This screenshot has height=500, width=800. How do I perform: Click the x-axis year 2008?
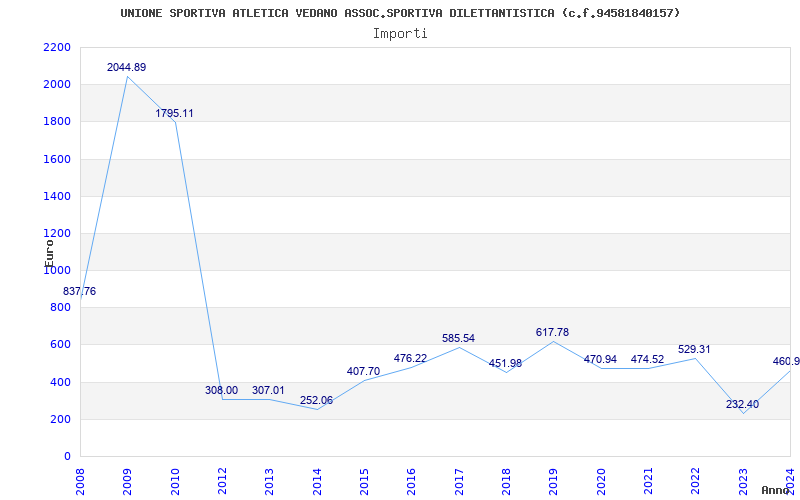pyautogui.click(x=80, y=482)
